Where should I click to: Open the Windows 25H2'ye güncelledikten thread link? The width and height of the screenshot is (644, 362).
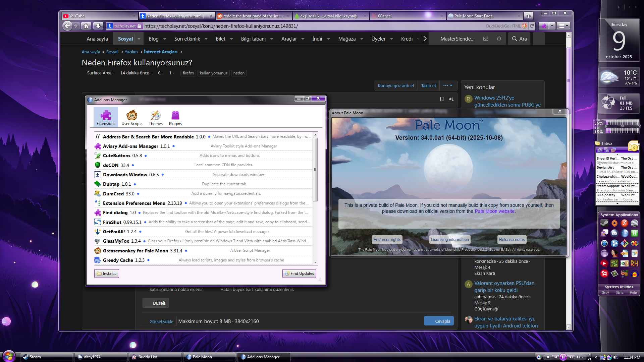507,101
